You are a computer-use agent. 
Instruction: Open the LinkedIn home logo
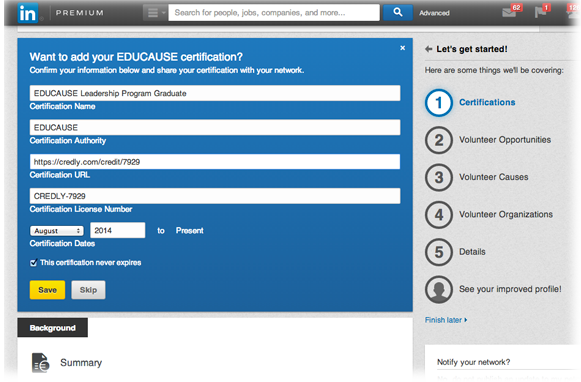click(x=28, y=13)
